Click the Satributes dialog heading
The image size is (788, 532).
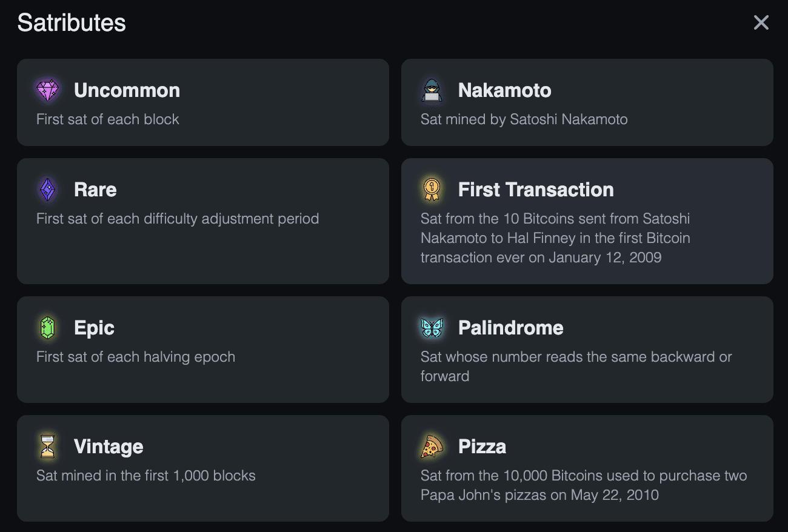coord(72,23)
